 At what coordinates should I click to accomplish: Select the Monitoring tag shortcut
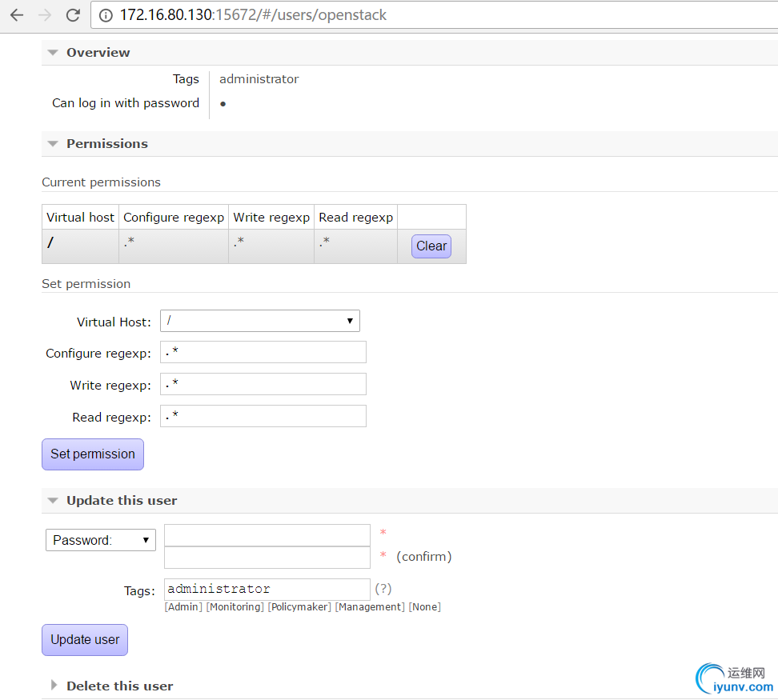point(235,607)
